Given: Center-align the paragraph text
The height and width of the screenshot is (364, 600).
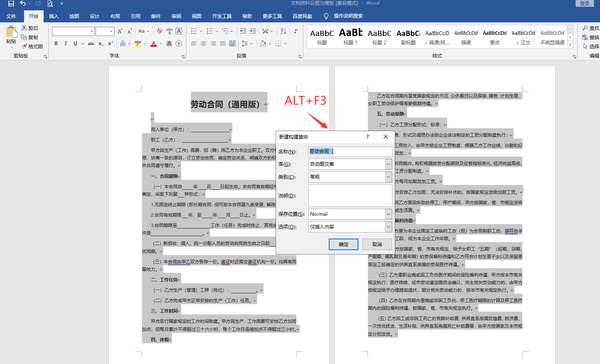Looking at the screenshot, I should tap(204, 44).
